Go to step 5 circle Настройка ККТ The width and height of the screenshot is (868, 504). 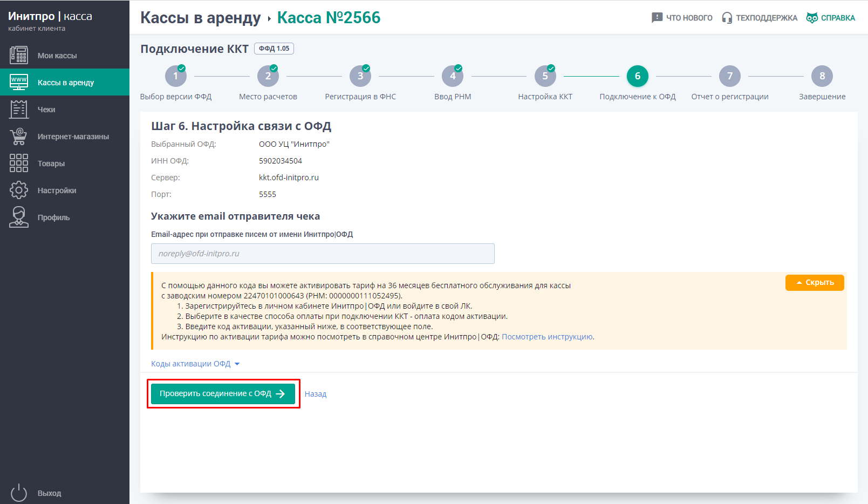coord(545,76)
